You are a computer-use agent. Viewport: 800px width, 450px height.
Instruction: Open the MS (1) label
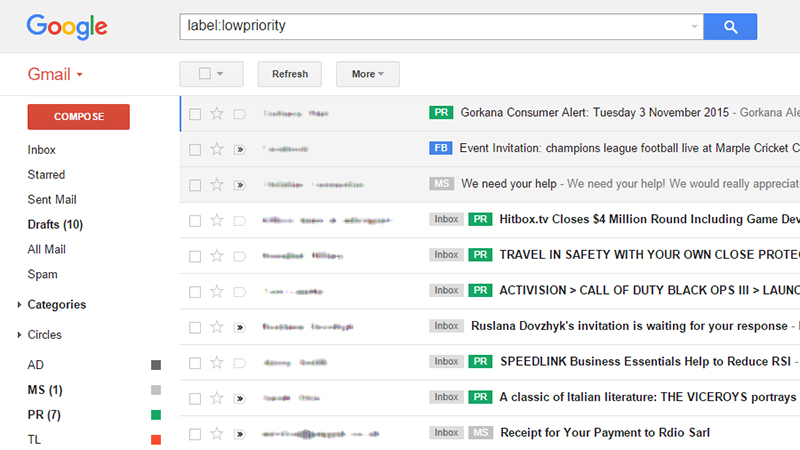[45, 390]
